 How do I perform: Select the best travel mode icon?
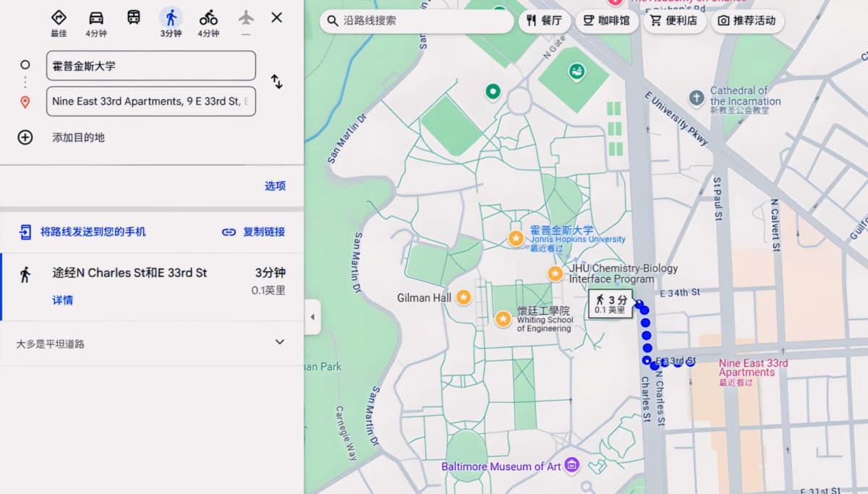click(59, 17)
